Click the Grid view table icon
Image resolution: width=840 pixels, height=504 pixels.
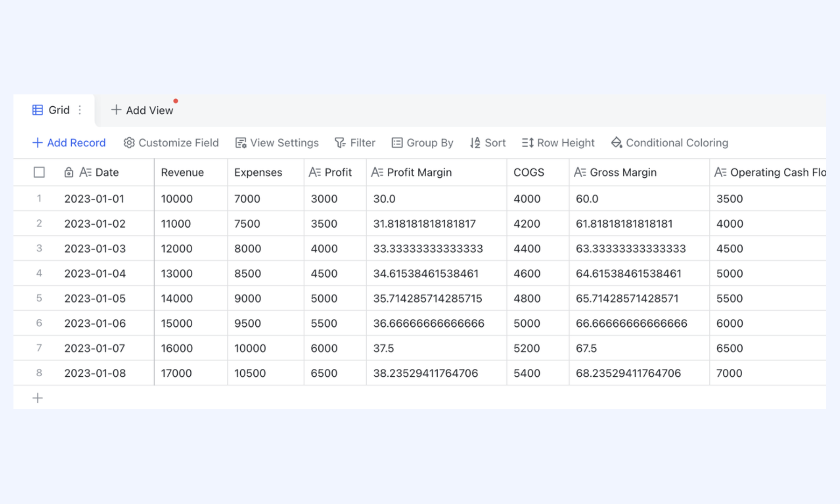coord(37,110)
